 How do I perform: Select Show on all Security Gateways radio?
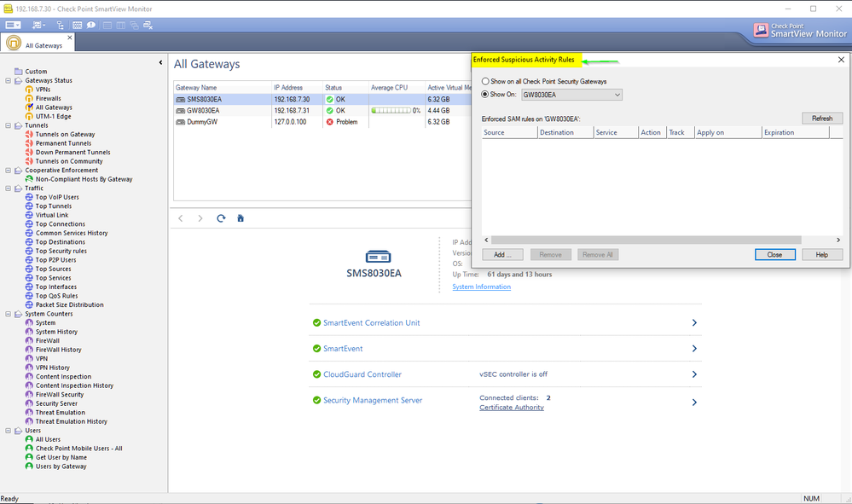coord(485,82)
